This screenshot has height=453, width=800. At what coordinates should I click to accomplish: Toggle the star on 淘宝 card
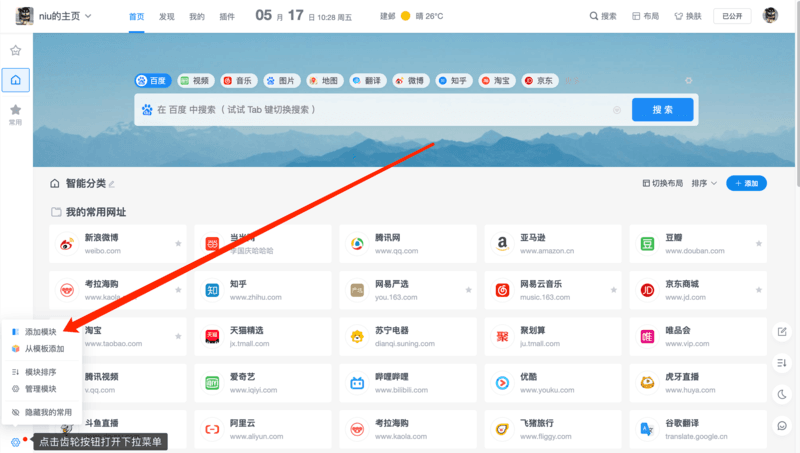178,337
